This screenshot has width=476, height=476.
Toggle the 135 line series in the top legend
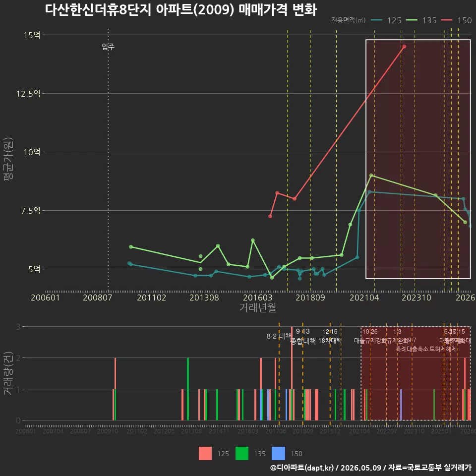point(421,20)
